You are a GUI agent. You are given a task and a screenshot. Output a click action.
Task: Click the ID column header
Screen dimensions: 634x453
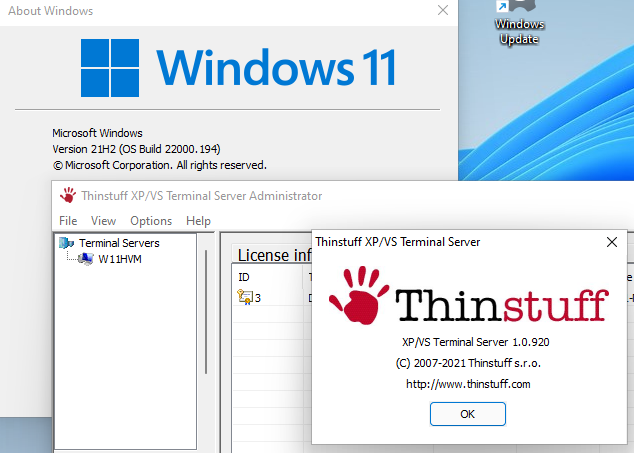click(x=267, y=277)
